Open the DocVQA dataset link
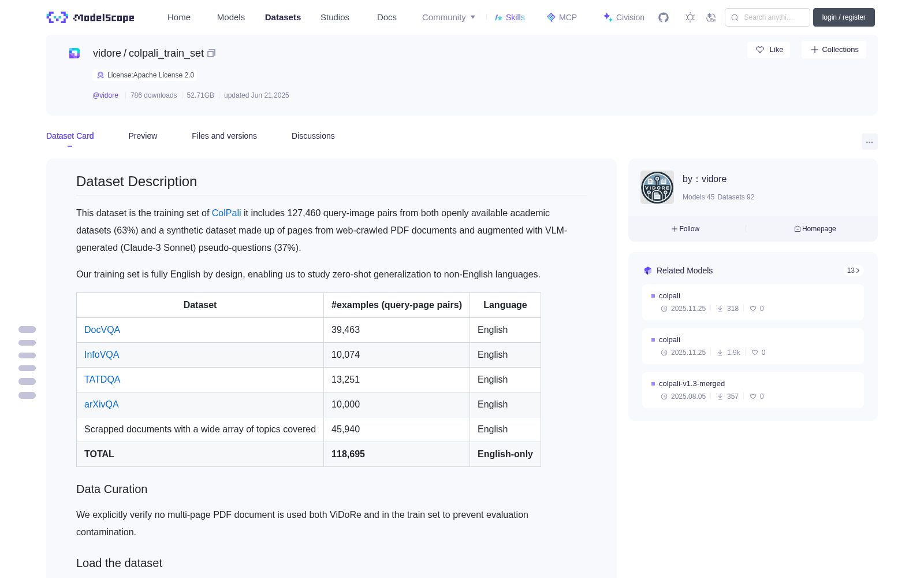 click(x=102, y=330)
